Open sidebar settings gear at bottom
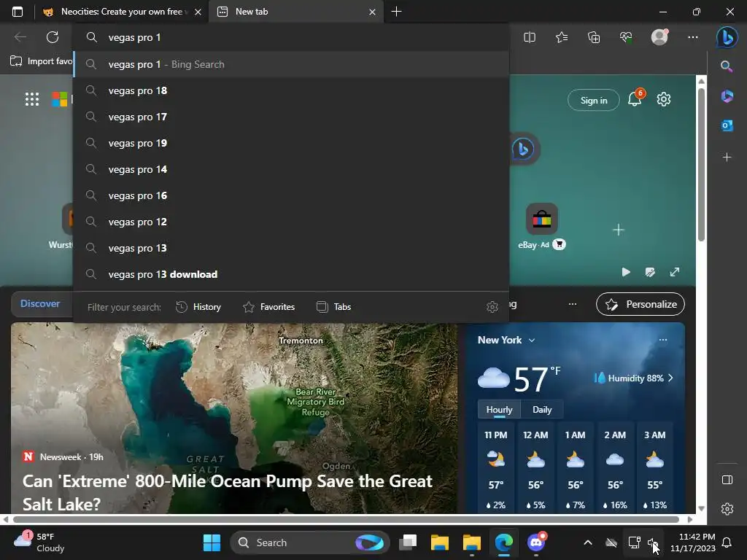Viewport: 747px width, 560px height. (x=727, y=509)
